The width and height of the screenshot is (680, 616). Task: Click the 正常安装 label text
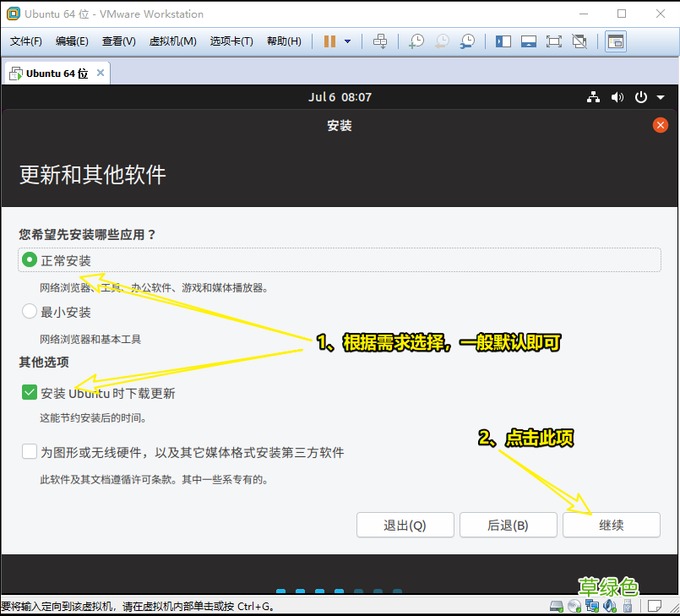pos(66,261)
